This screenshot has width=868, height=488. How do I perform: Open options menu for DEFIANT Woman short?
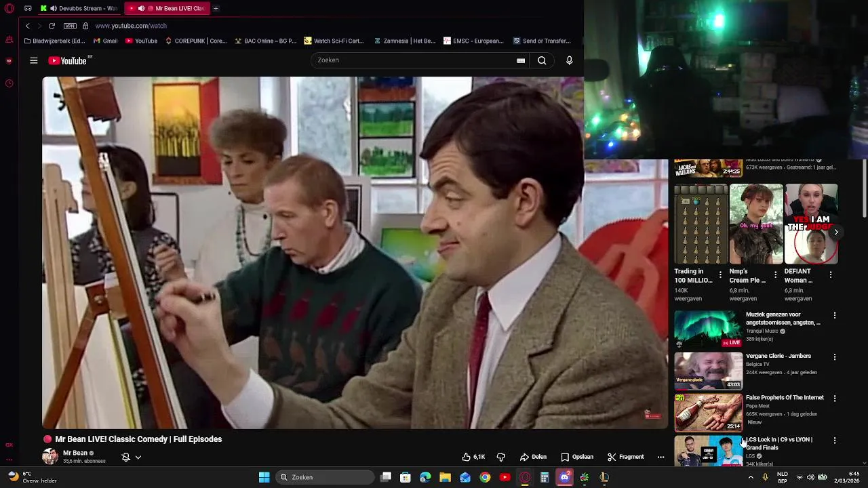click(831, 274)
